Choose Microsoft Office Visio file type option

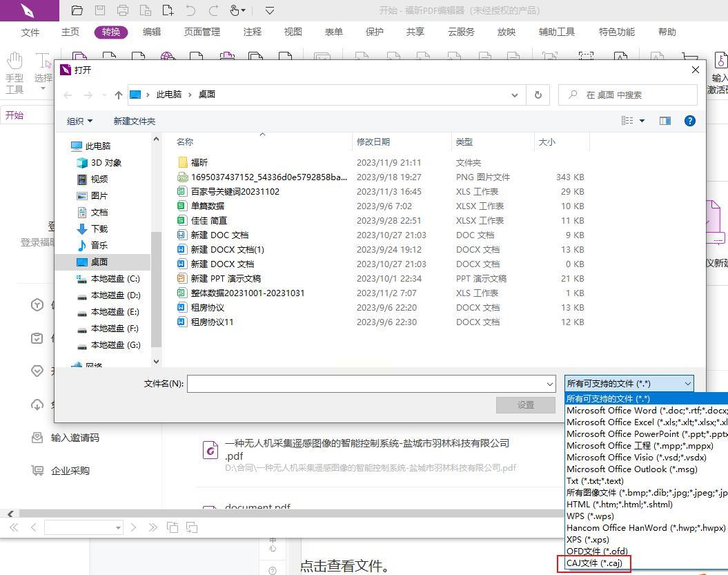click(647, 458)
